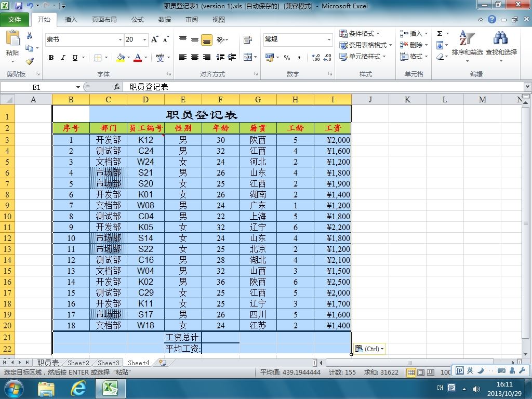Add a new worksheet tab
Viewport: 532px width, 399px height.
tap(163, 363)
